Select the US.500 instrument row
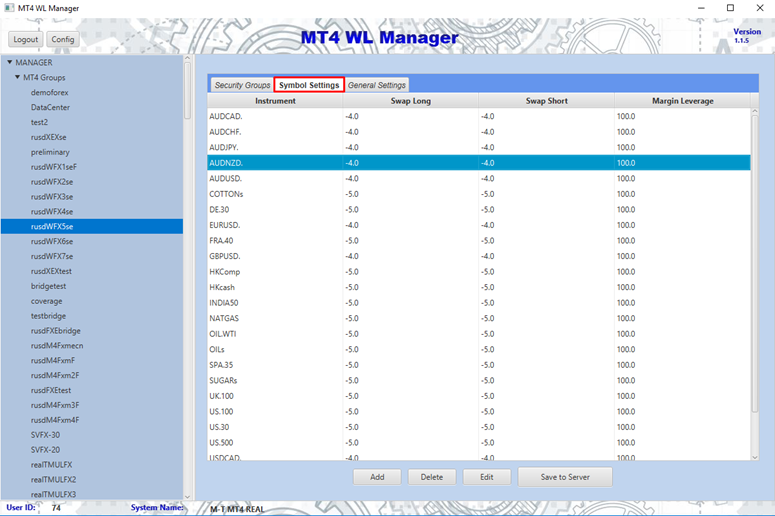 [x=479, y=442]
